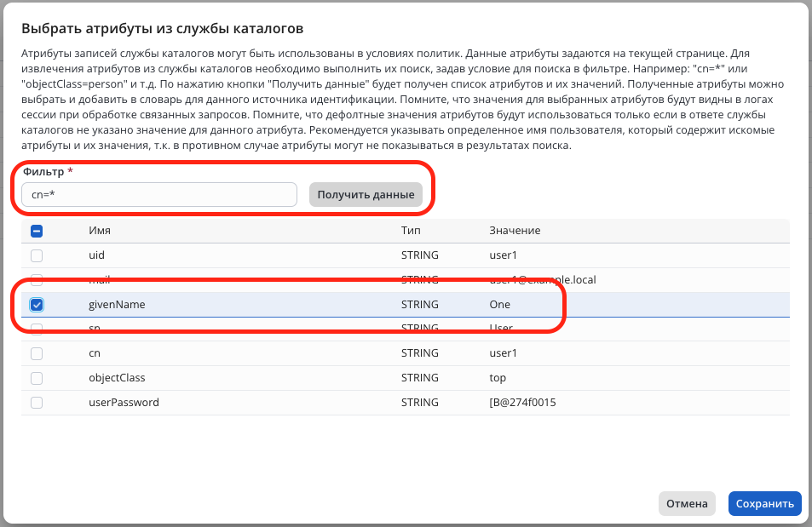Check the objectClass attribute checkbox
This screenshot has width=812, height=527.
37,378
